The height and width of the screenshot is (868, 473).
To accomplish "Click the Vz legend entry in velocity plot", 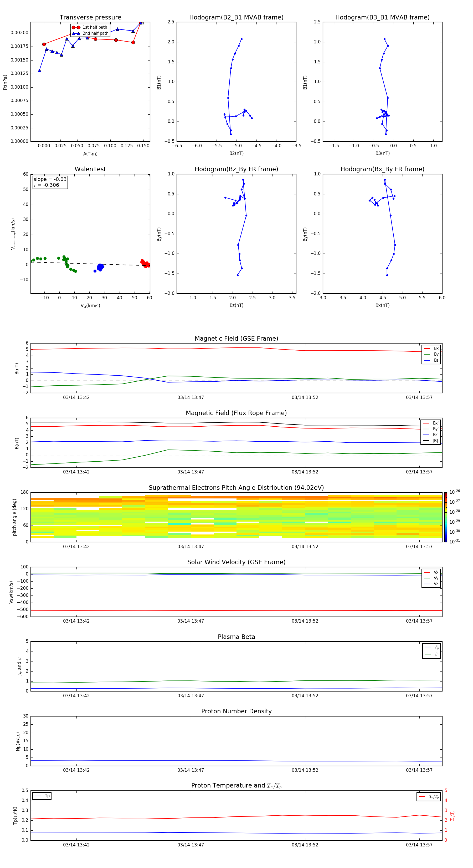I will click(431, 584).
